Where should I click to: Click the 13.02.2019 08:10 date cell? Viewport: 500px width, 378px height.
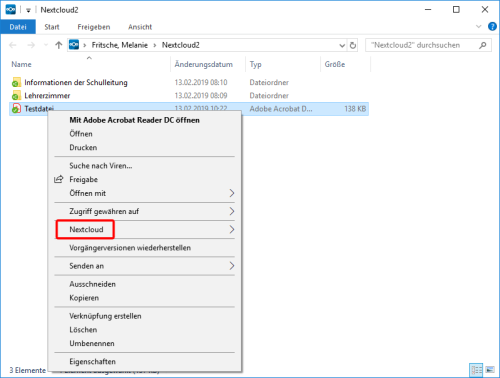tap(201, 82)
